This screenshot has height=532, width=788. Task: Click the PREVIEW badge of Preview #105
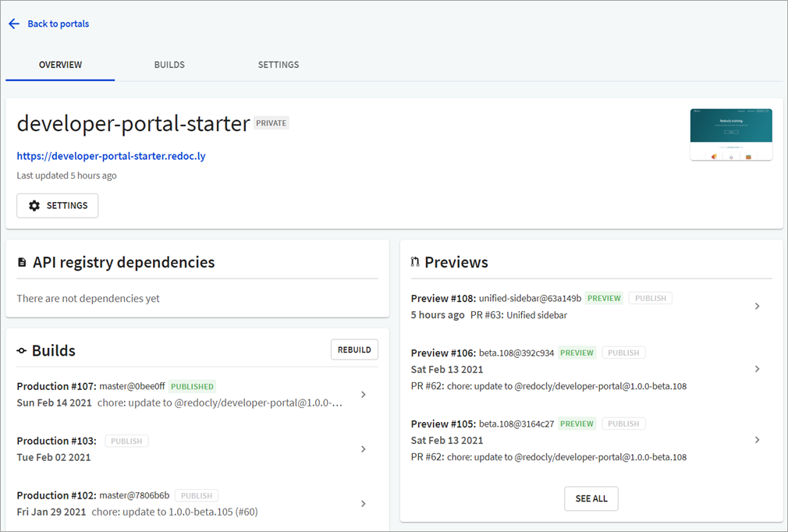(577, 424)
